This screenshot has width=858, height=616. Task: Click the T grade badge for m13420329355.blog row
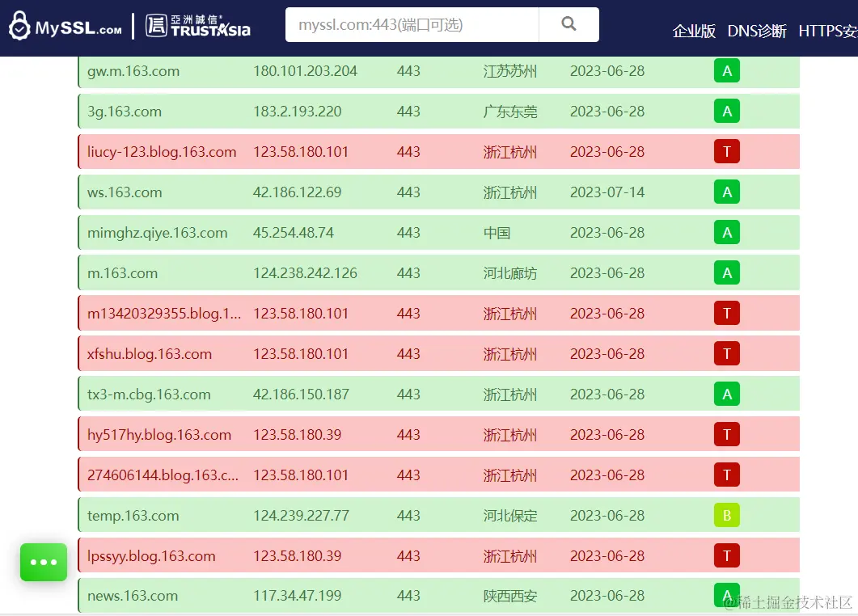pos(727,314)
